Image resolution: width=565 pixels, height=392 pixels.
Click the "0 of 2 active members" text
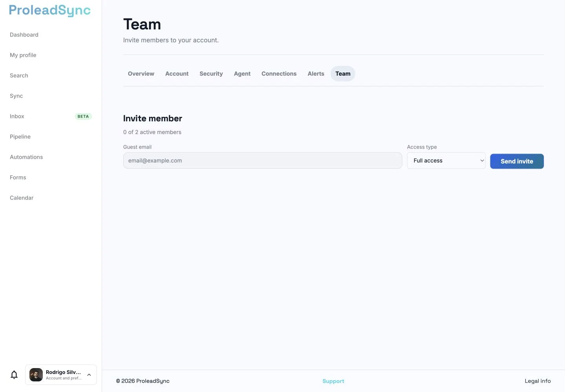coord(152,132)
